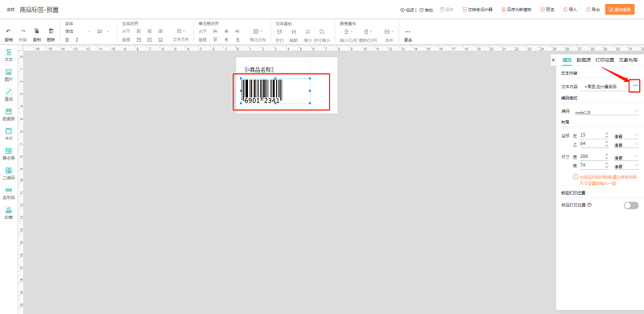
Task: Select the 直线 line tool
Action: 8,94
